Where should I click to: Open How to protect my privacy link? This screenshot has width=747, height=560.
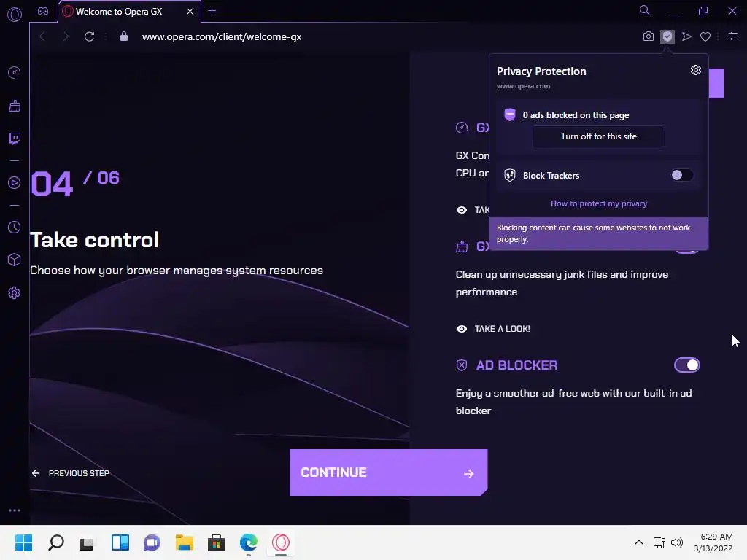tap(599, 203)
